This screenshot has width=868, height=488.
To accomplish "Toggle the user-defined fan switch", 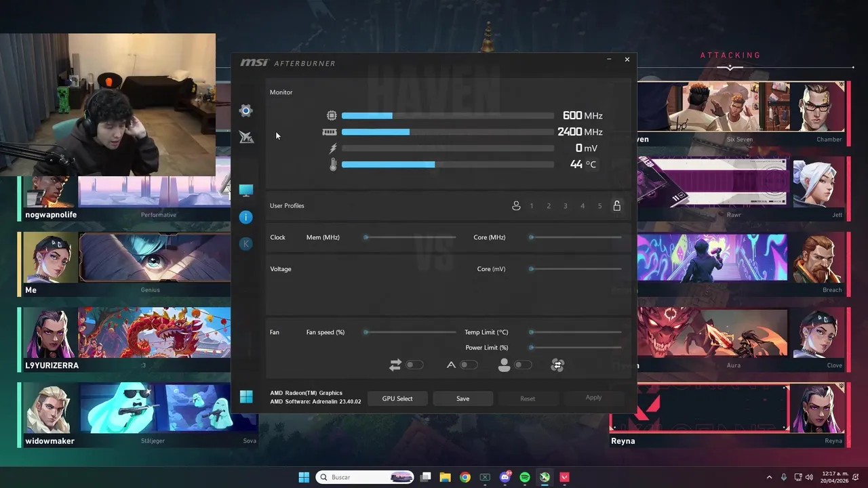I will [523, 365].
